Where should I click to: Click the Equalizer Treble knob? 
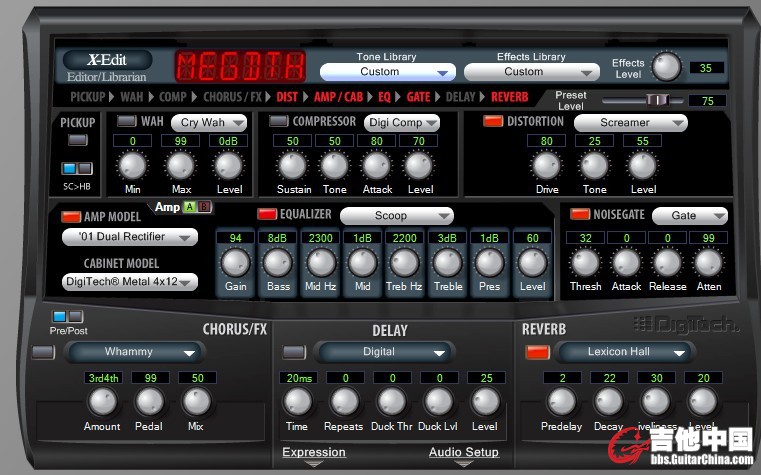[x=447, y=262]
